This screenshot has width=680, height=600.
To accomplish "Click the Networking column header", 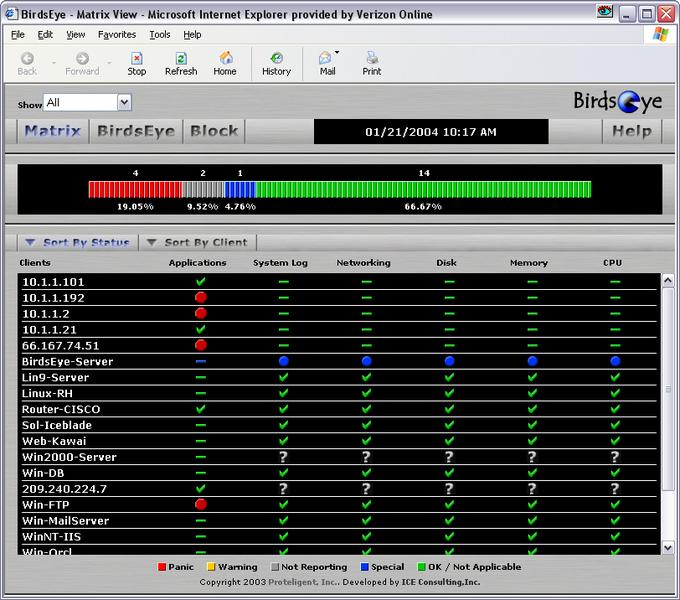I will [x=363, y=263].
